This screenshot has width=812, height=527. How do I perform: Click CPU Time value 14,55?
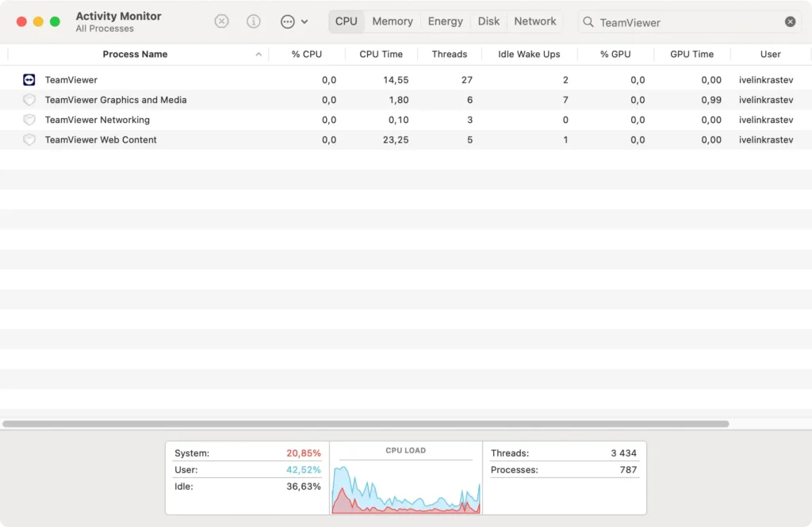pyautogui.click(x=396, y=80)
